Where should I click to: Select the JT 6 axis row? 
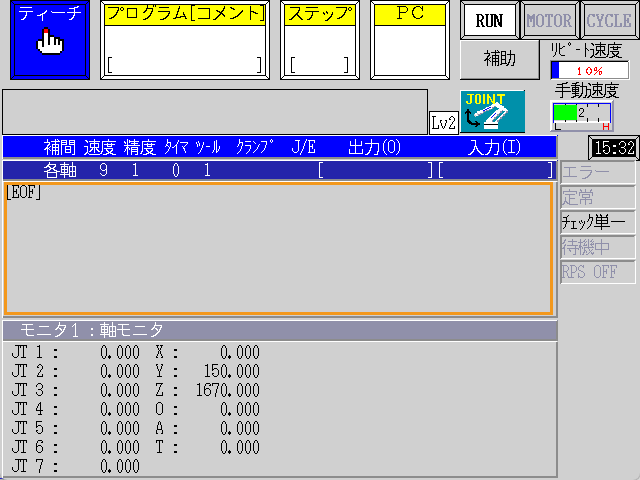(x=76, y=447)
